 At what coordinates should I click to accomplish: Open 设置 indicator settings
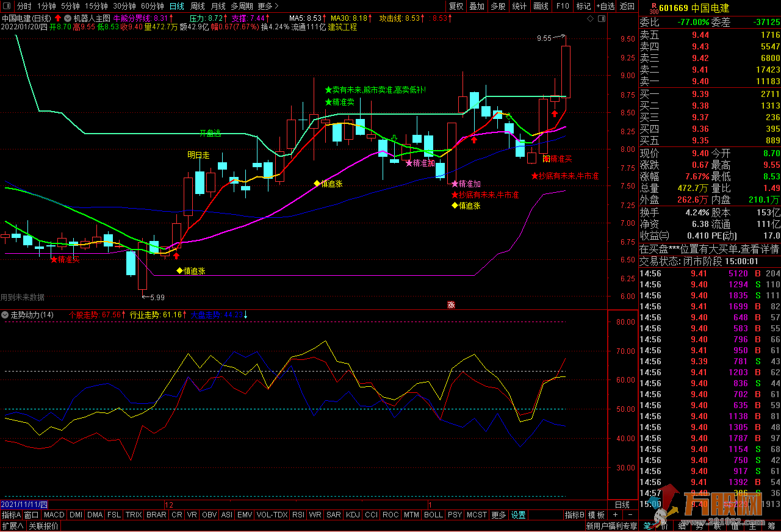pos(519,515)
